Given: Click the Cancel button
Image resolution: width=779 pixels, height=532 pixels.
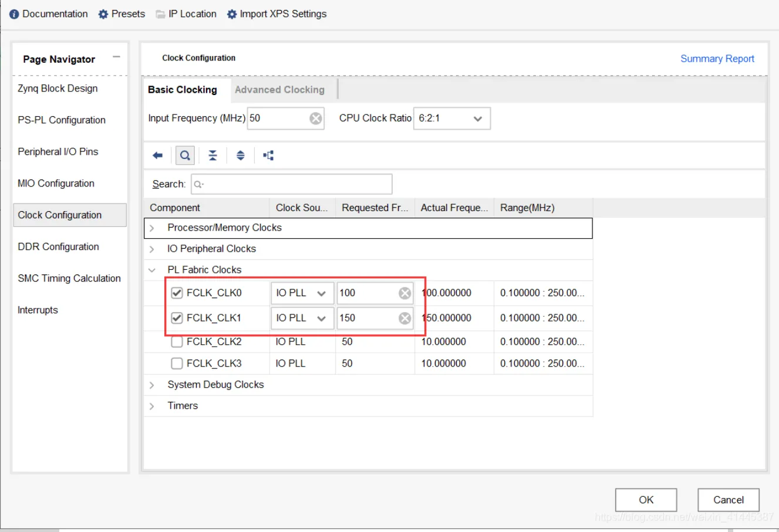Looking at the screenshot, I should 729,500.
